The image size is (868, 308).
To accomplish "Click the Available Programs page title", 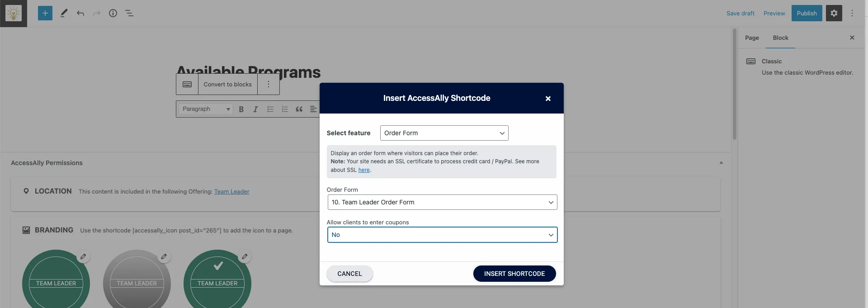I will pos(249,71).
